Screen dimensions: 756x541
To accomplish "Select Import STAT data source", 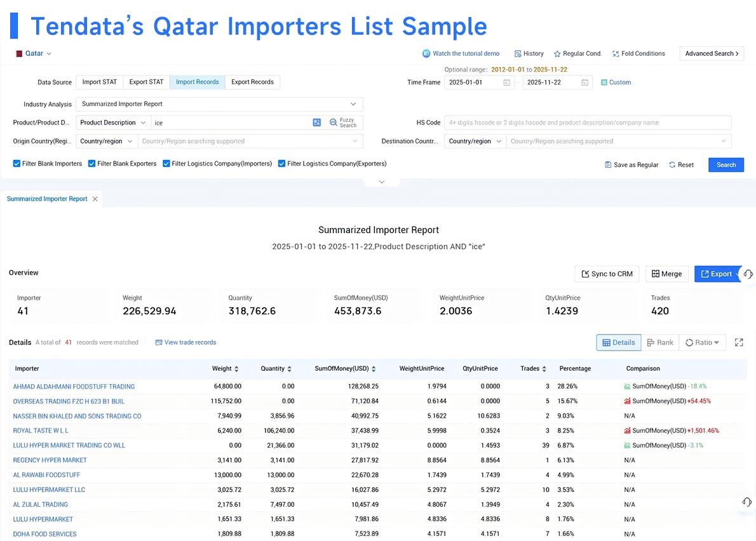I will (x=99, y=82).
